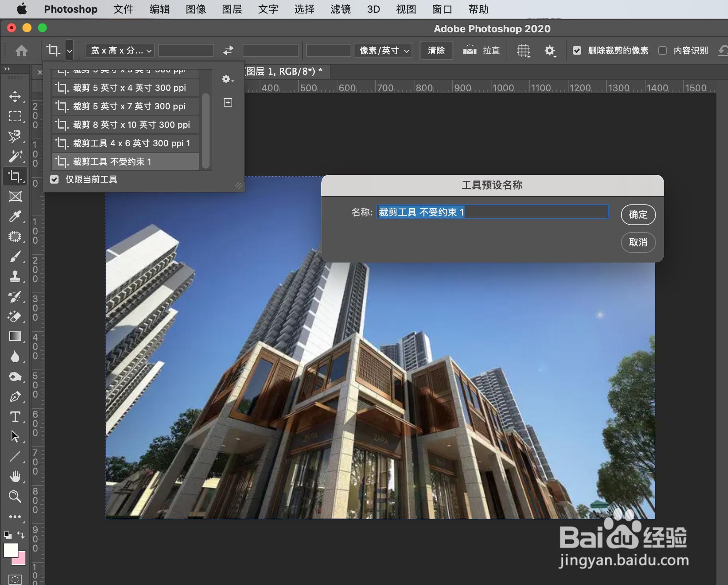Toggle 删除裁剪的像素 checkbox
Image resolution: width=728 pixels, height=585 pixels.
577,50
